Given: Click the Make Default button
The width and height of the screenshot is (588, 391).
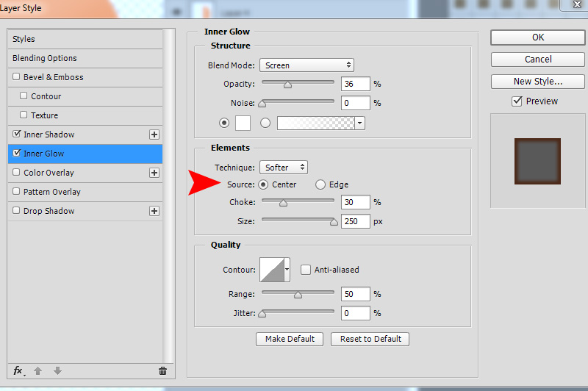Looking at the screenshot, I should (x=290, y=339).
